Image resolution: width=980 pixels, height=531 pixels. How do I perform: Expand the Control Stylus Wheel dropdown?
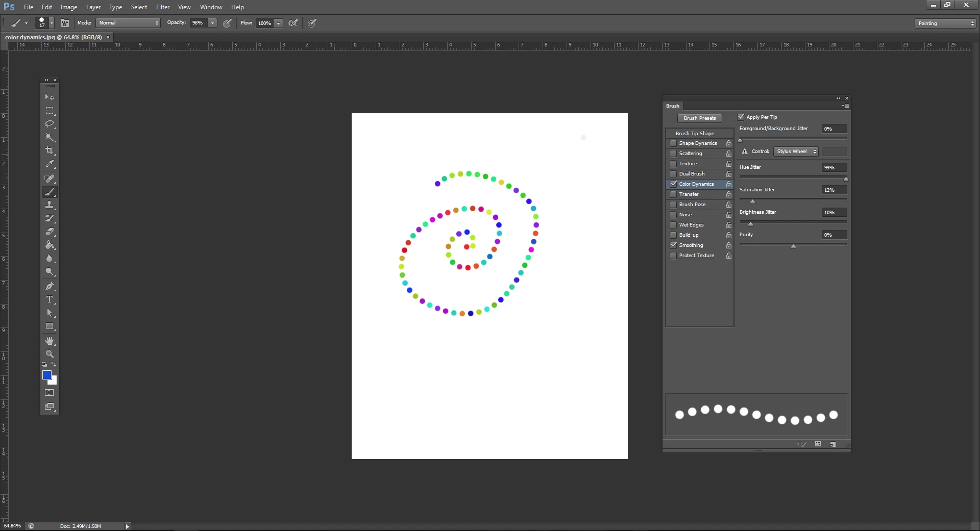click(x=796, y=151)
